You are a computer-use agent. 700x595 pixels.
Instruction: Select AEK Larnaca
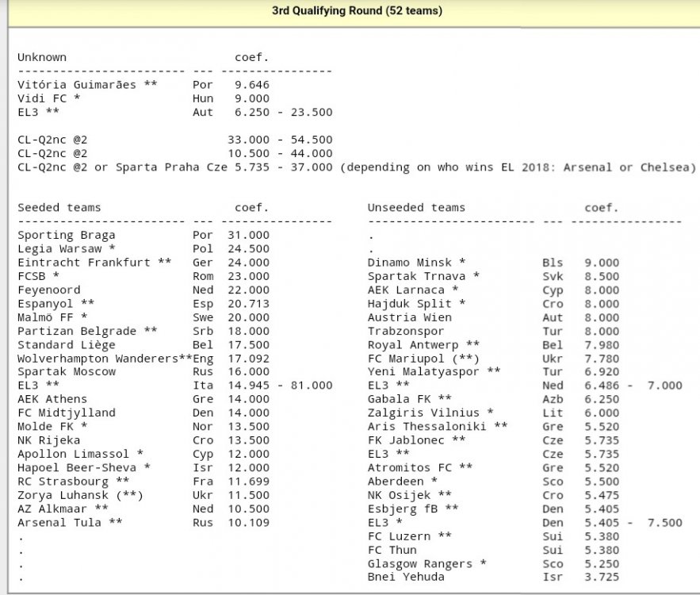click(x=406, y=290)
